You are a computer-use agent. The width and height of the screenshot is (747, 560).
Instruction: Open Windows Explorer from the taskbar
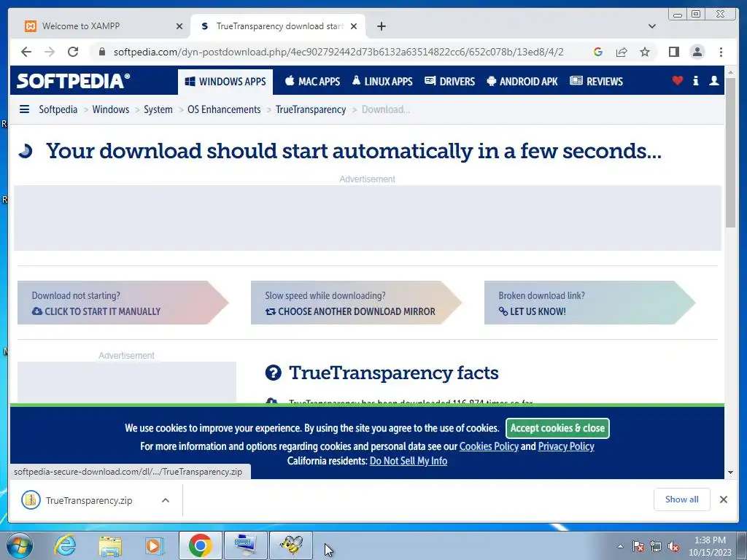tap(110, 545)
